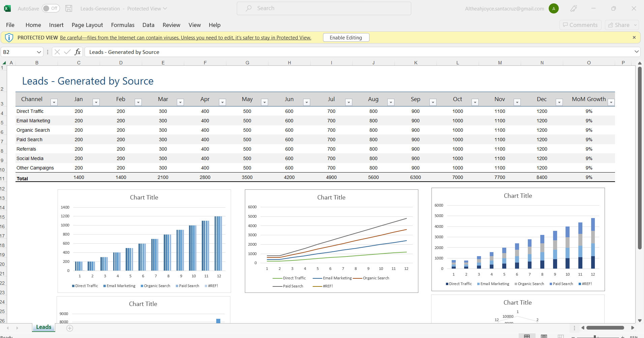Switch to Page Layout view icon in status bar
This screenshot has width=644, height=338.
(544, 336)
